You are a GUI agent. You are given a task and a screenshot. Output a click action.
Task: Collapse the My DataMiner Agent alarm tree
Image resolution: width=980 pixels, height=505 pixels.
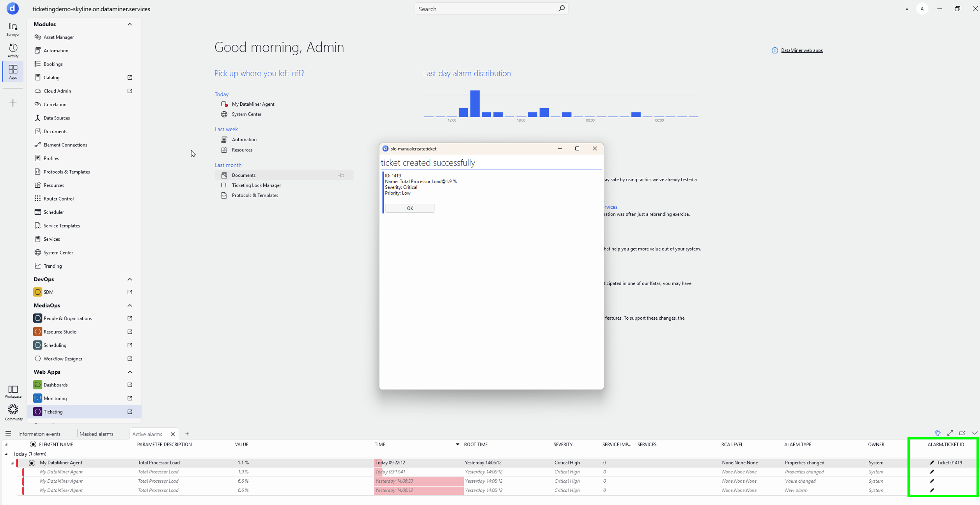click(x=12, y=463)
